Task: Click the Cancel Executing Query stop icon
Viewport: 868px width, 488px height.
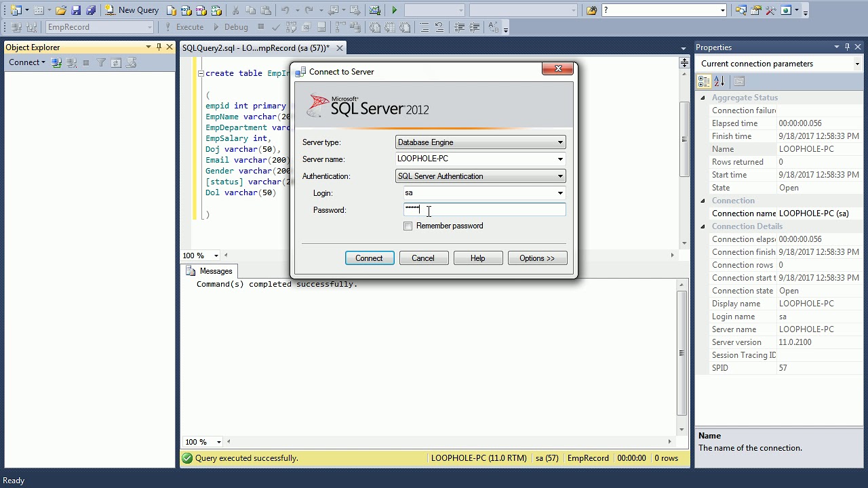Action: tap(260, 27)
